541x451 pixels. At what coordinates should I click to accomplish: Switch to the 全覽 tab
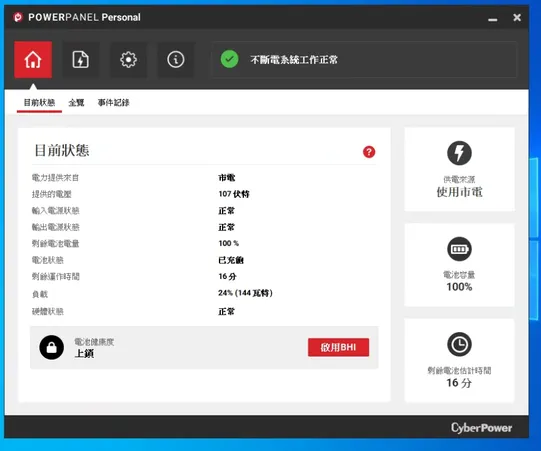point(76,102)
